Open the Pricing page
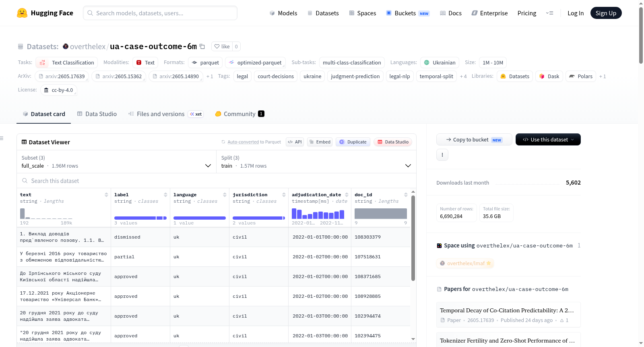Viewport: 644px width, 347px height. [x=527, y=13]
